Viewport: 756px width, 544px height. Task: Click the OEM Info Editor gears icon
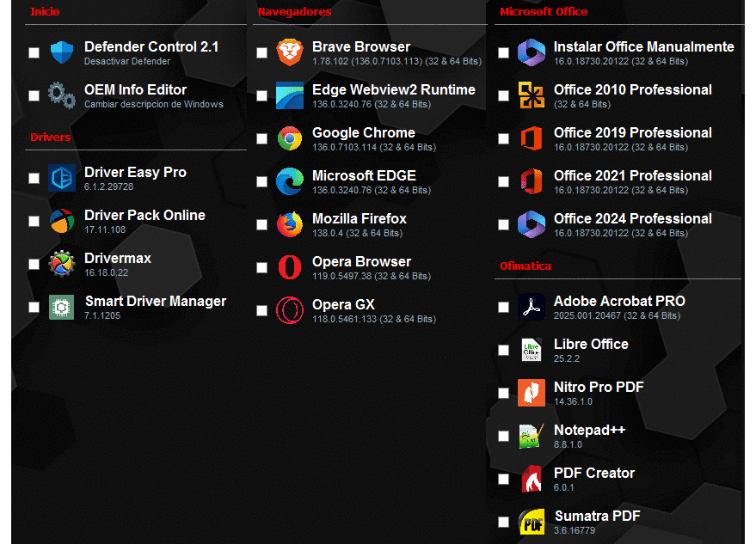62,95
